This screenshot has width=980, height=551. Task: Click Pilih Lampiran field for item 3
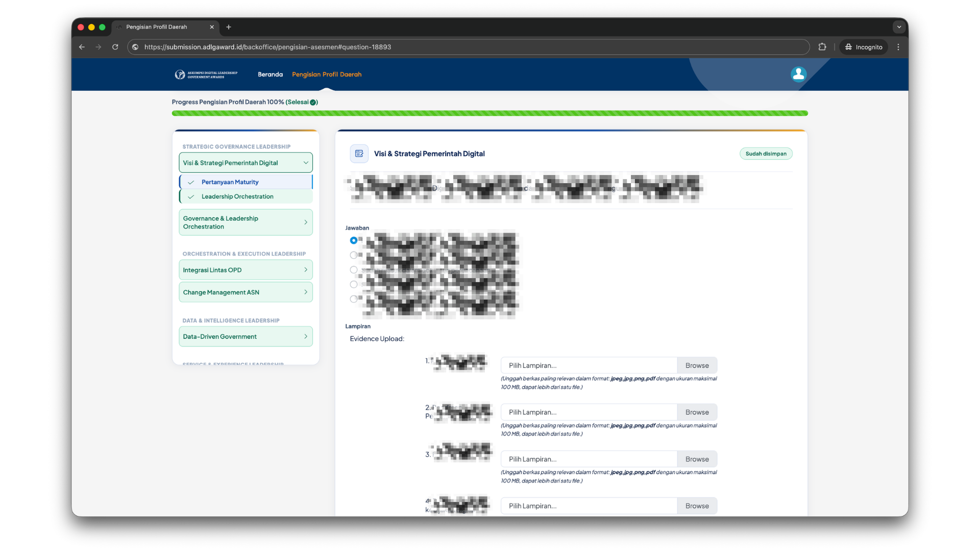pos(589,459)
